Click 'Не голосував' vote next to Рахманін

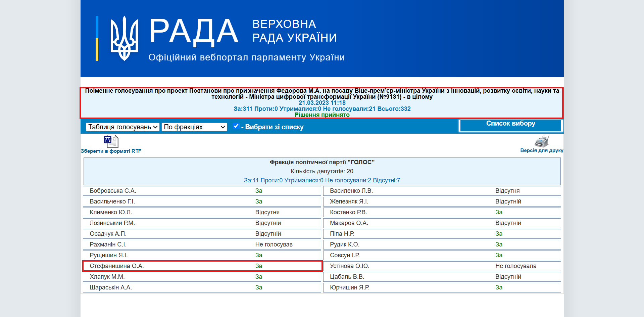(274, 244)
